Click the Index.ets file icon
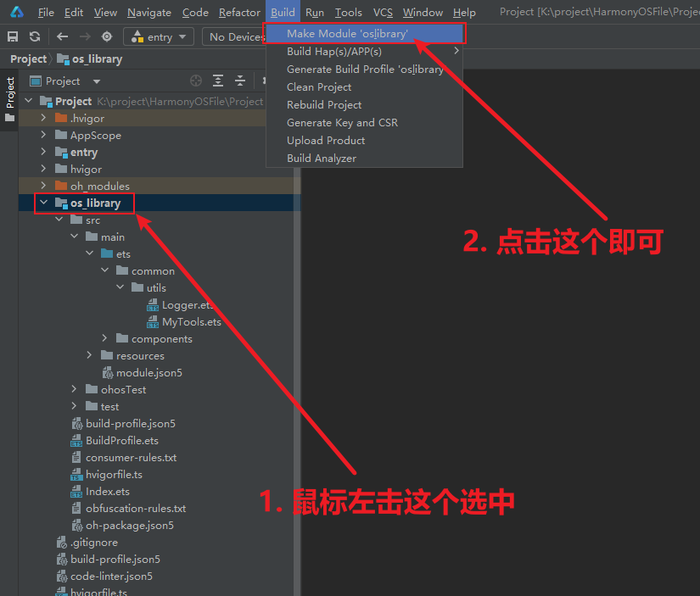The width and height of the screenshot is (700, 596). 76,492
